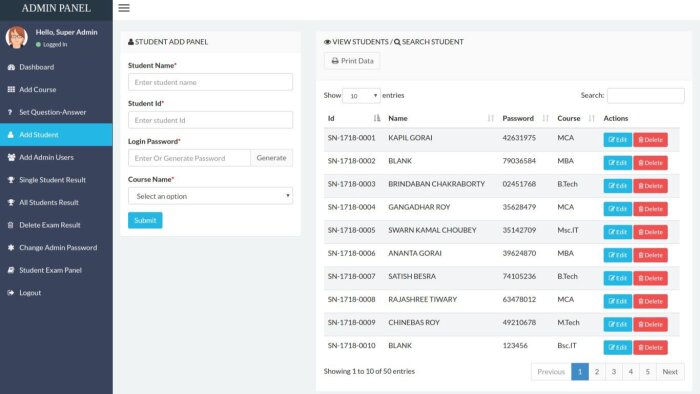Delete student KAPIL GORAI
This screenshot has height=394, width=700.
(650, 140)
